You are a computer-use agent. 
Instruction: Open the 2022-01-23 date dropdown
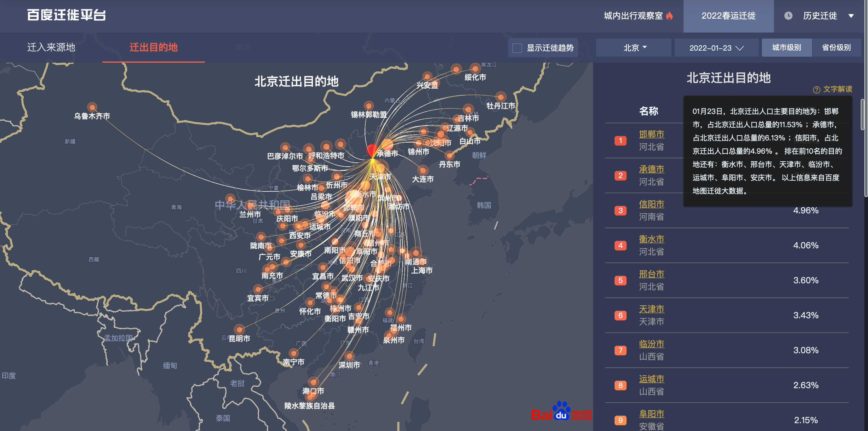pyautogui.click(x=716, y=48)
